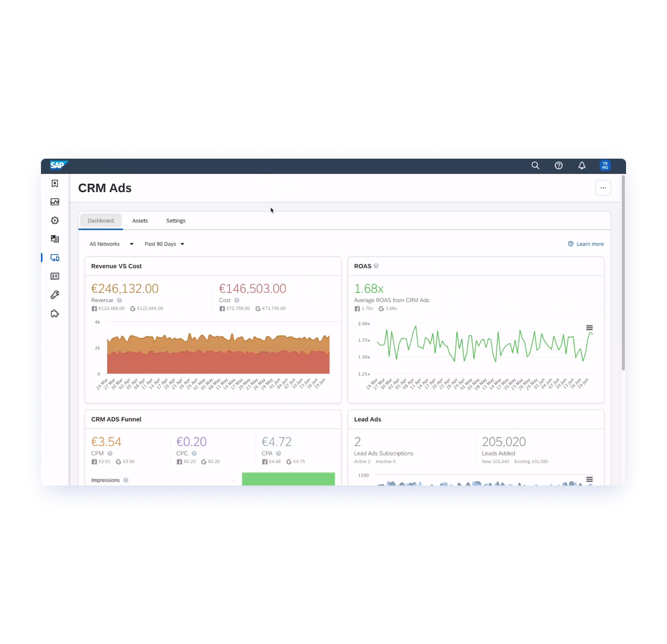The width and height of the screenshot is (667, 644).
Task: Open the analytics chart icon in sidebar
Action: click(x=55, y=202)
